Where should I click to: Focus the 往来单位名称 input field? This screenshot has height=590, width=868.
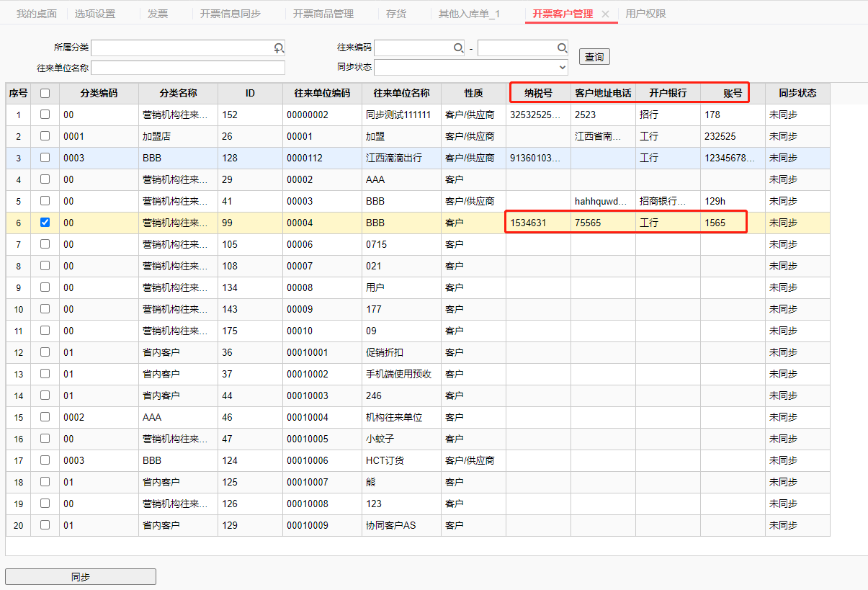188,68
